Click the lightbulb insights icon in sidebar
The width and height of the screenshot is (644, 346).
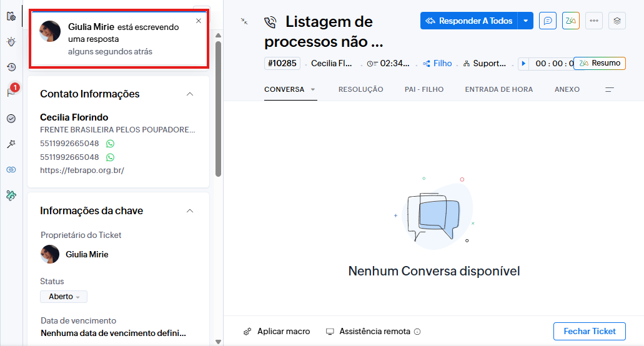[11, 42]
